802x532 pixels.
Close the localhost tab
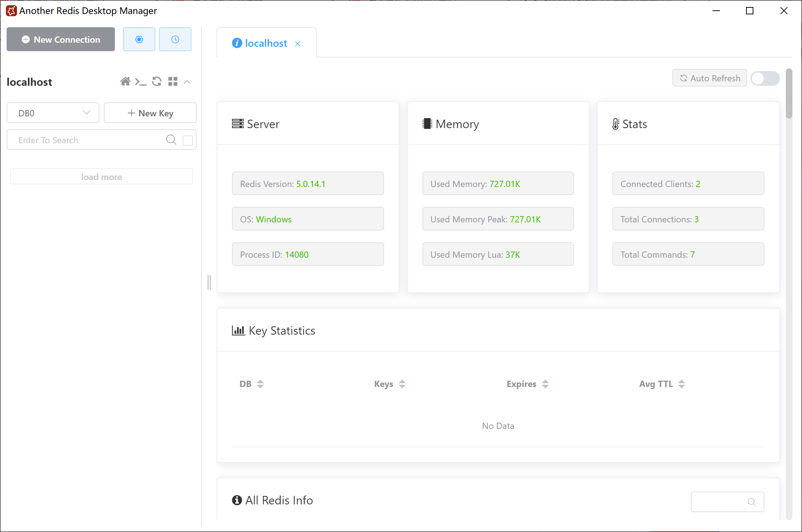tap(298, 44)
